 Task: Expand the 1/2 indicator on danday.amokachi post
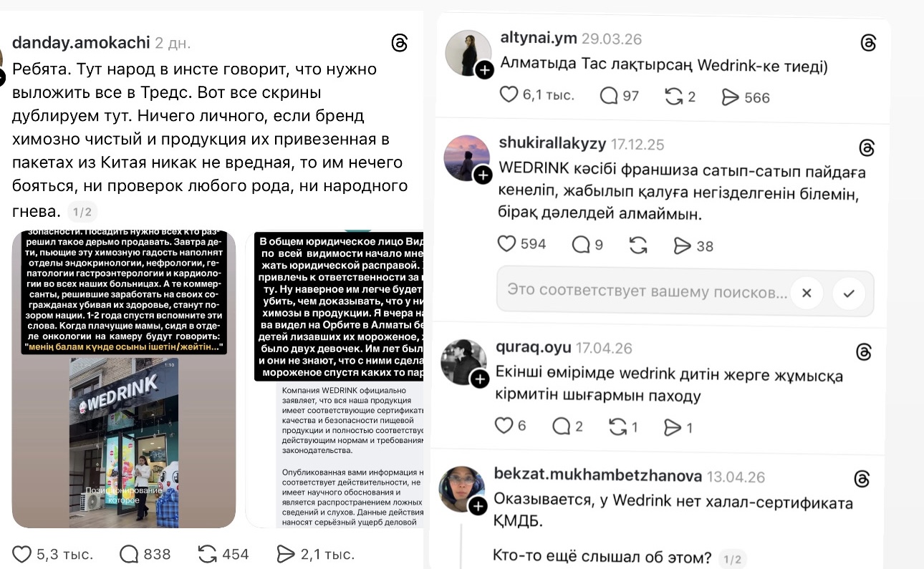[x=82, y=212]
